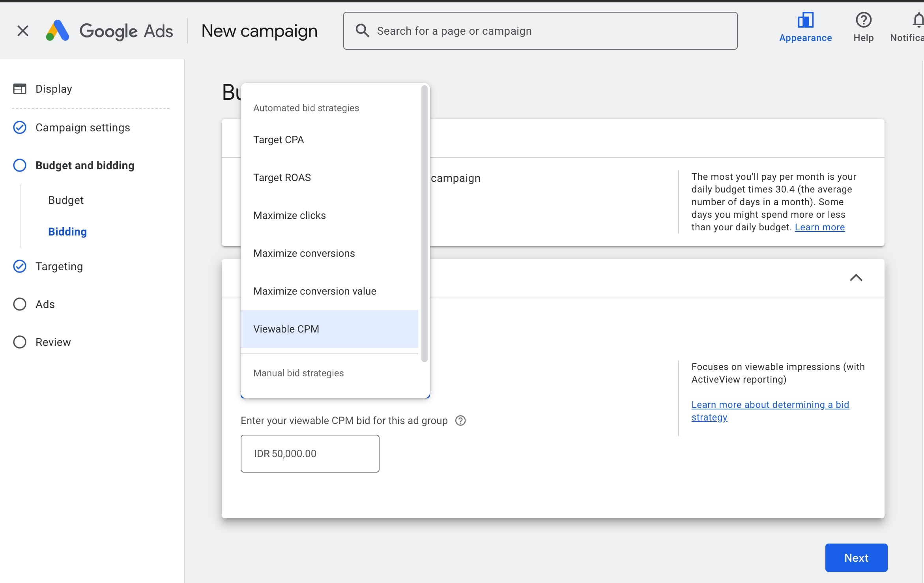Select the Ads step circle

click(x=20, y=304)
